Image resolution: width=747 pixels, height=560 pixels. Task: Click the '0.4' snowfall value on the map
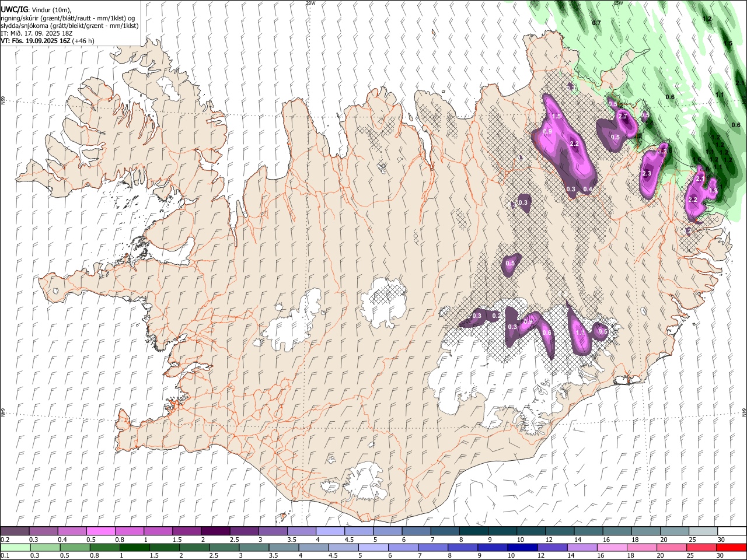tap(588, 189)
